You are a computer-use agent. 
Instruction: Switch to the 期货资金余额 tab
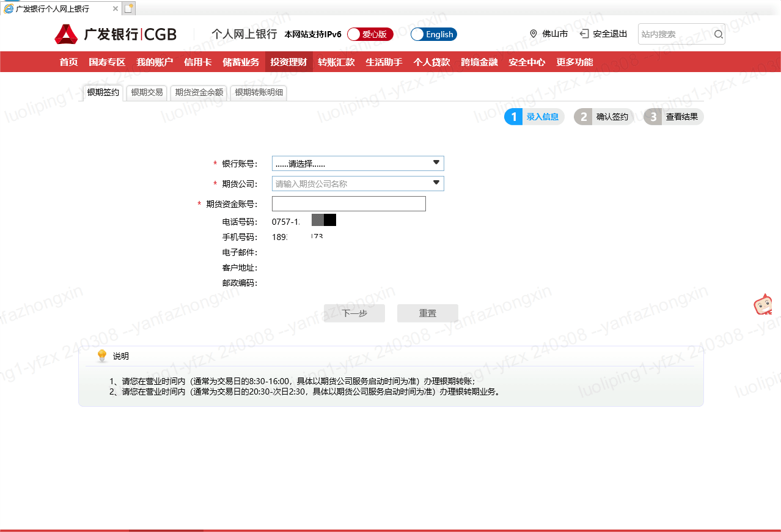199,93
